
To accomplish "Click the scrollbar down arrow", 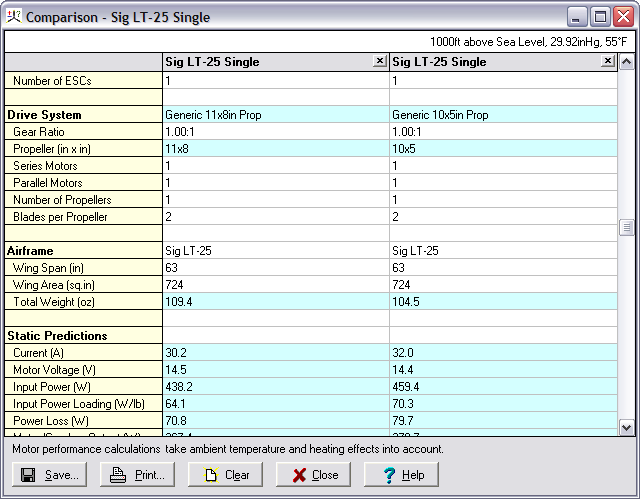I will click(x=626, y=428).
